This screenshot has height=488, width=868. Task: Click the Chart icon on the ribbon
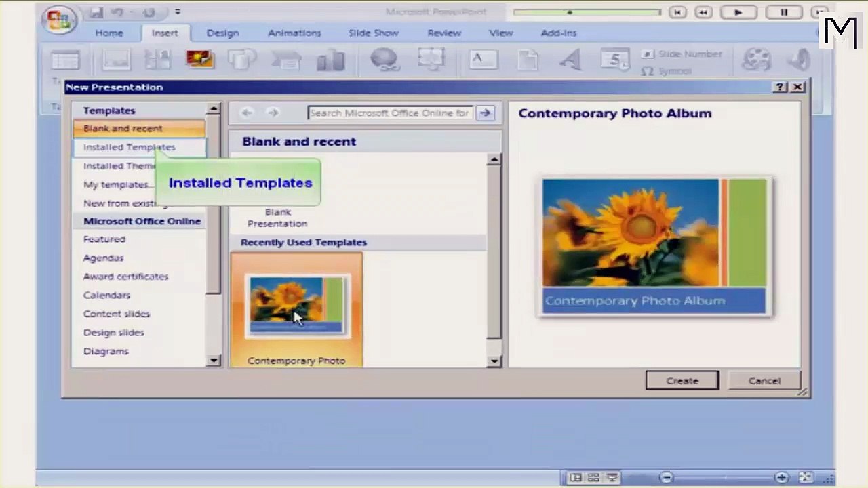coord(331,60)
